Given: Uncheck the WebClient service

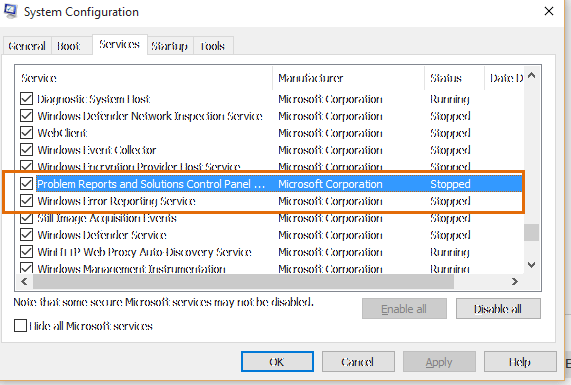Looking at the screenshot, I should click(26, 133).
